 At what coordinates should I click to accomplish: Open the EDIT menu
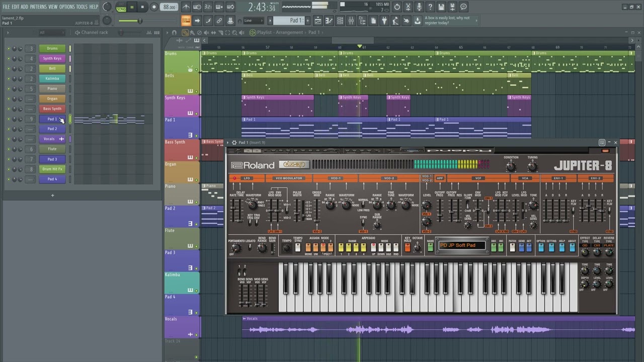pos(15,7)
